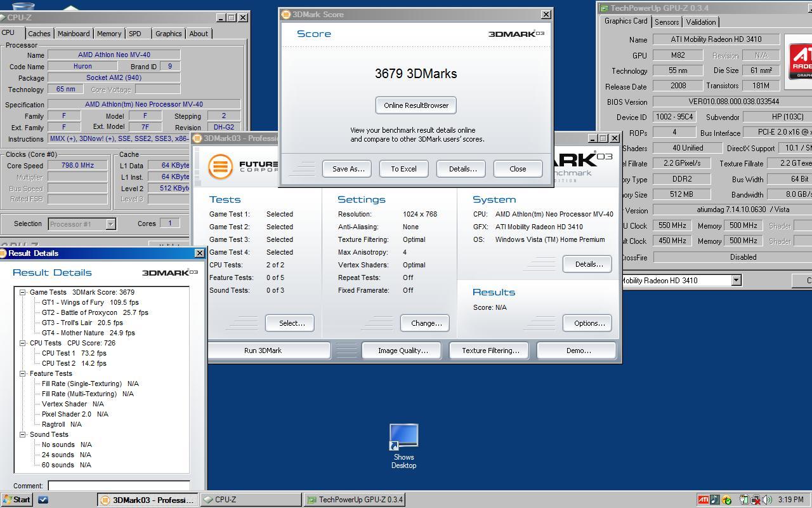The image size is (812, 508).
Task: Click the 3DMark03 window title icon
Action: tap(197, 138)
